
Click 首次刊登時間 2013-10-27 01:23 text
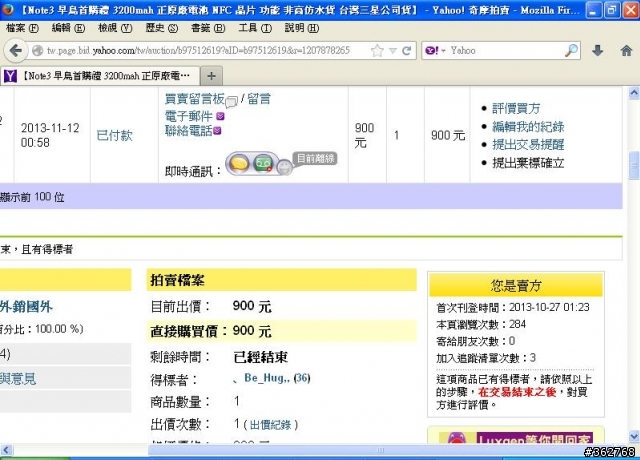coord(513,307)
